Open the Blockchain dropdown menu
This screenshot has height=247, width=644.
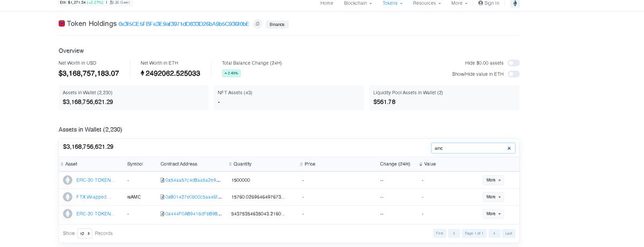click(x=357, y=3)
